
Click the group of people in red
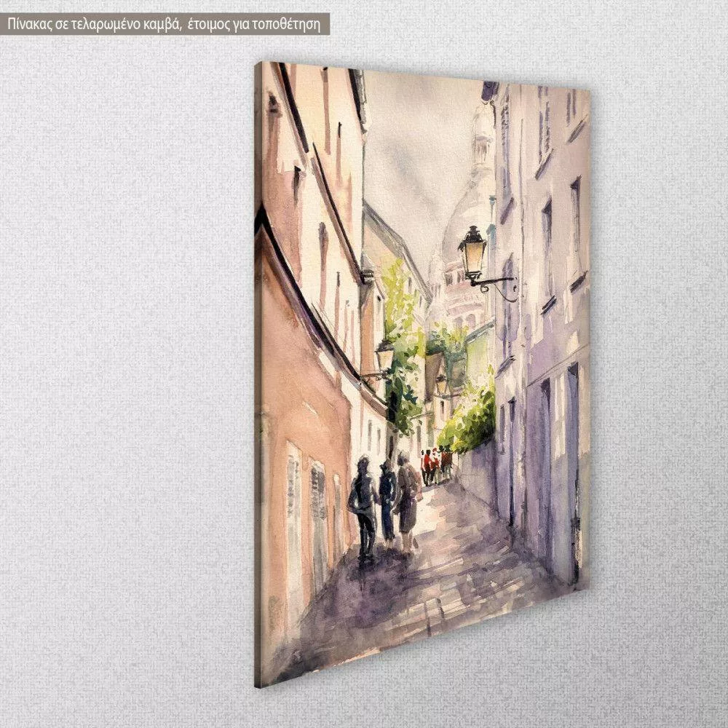(436, 463)
